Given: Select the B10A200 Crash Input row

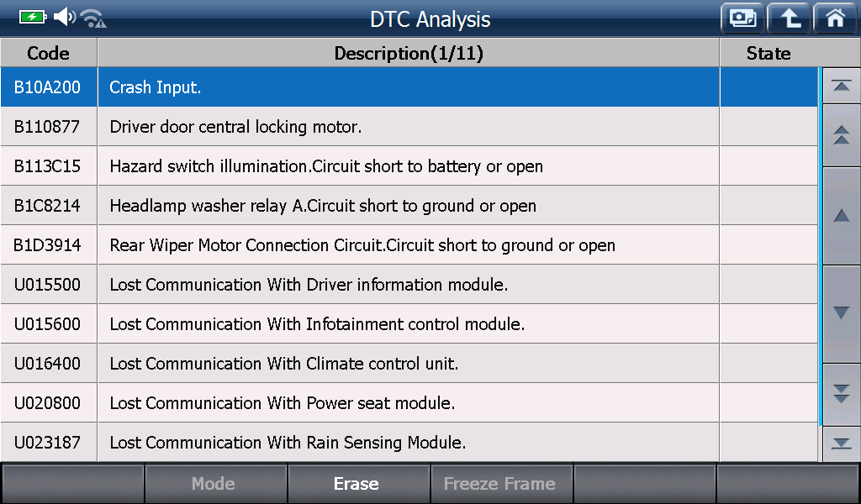Looking at the screenshot, I should (x=409, y=87).
